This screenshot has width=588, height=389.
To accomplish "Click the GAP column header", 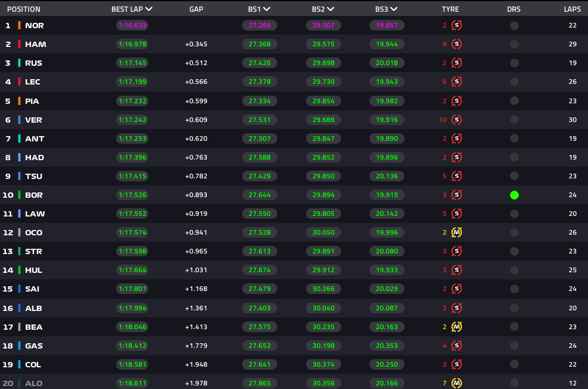I will coord(196,9).
